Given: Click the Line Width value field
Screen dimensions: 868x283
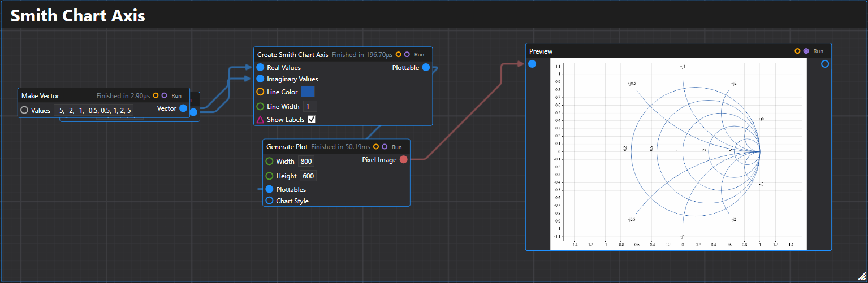Looking at the screenshot, I should [310, 106].
